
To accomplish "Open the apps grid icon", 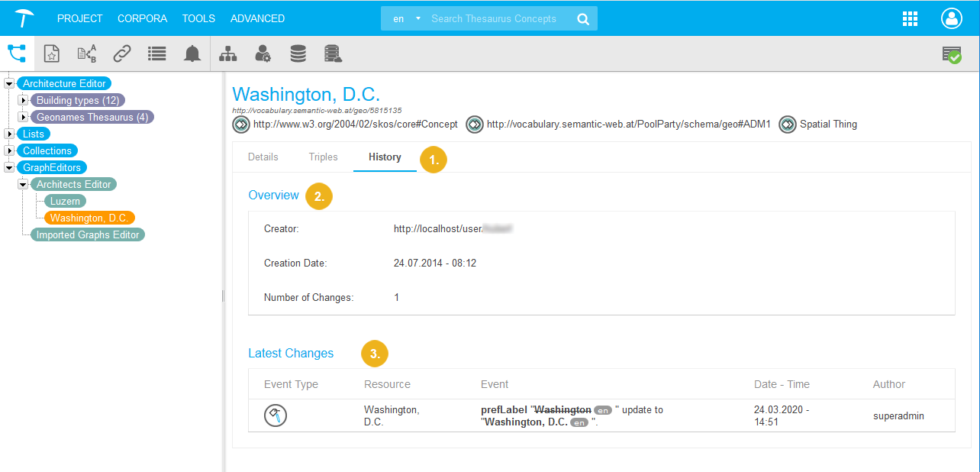I will click(x=910, y=19).
